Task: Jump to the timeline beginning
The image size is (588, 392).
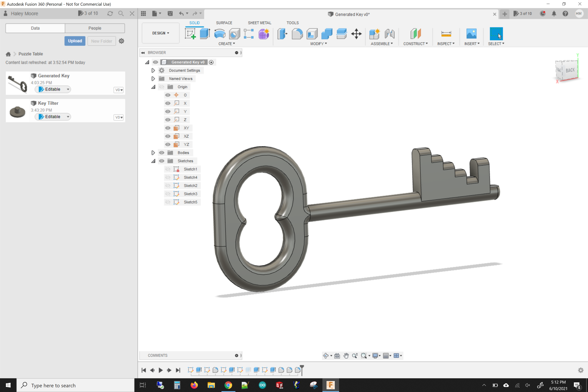Action: pos(143,370)
